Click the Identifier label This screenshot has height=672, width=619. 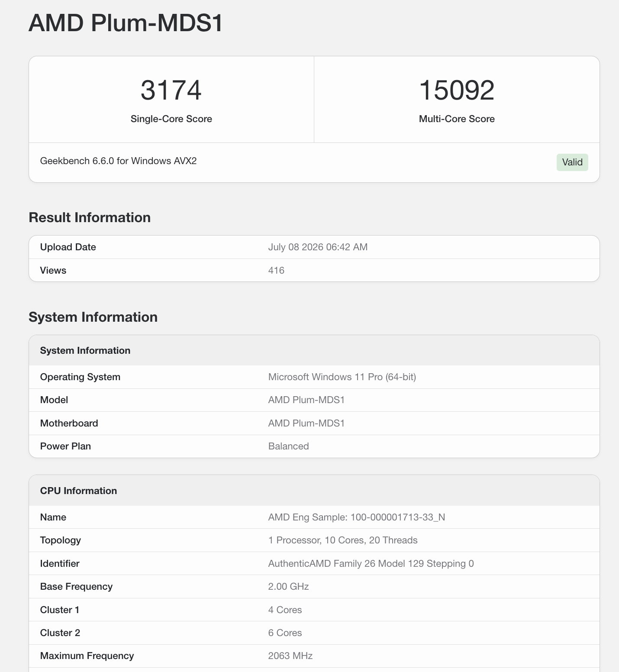coord(59,564)
